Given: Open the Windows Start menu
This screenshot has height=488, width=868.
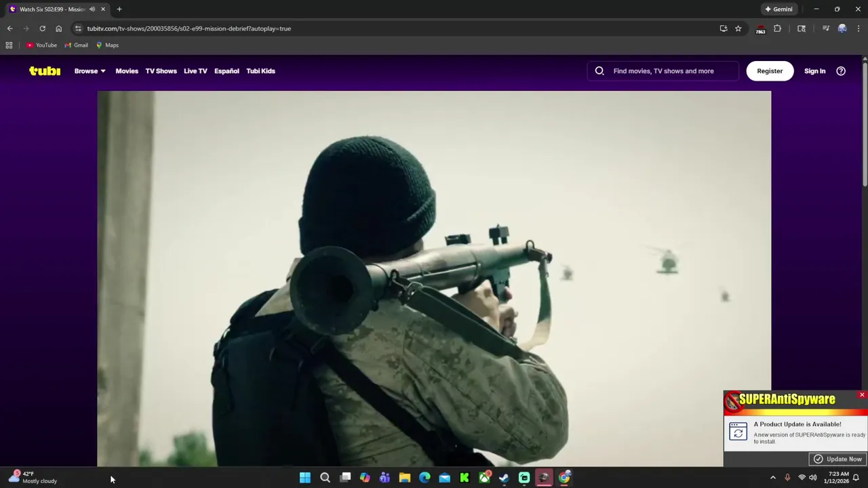Looking at the screenshot, I should pos(305,478).
